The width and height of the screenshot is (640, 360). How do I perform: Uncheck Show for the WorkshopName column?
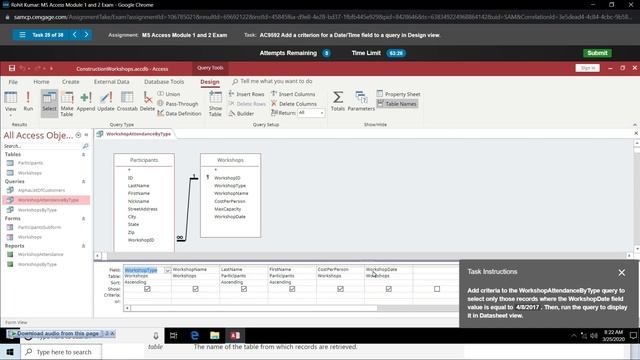pyautogui.click(x=196, y=289)
